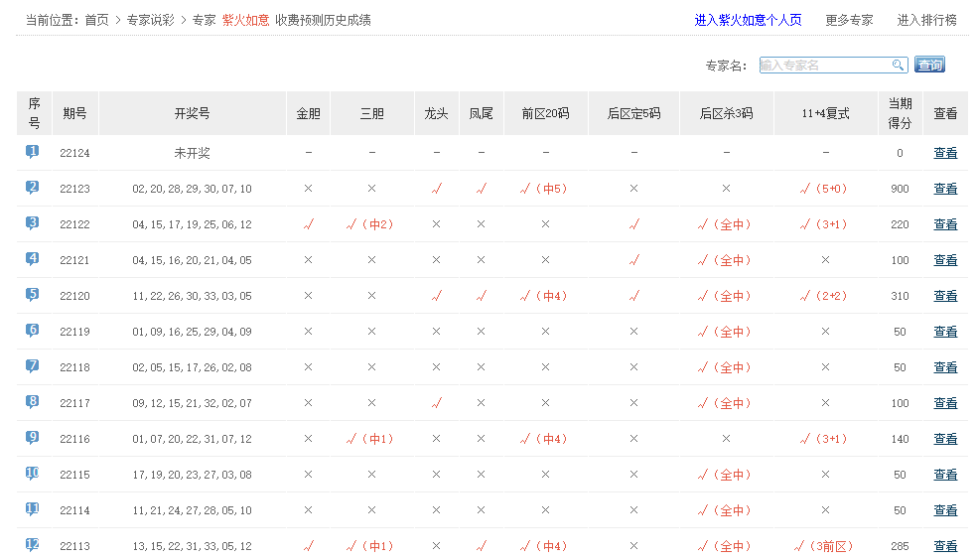Open 专家说彩 breadcrumb link
This screenshot has height=560, width=977.
point(150,20)
